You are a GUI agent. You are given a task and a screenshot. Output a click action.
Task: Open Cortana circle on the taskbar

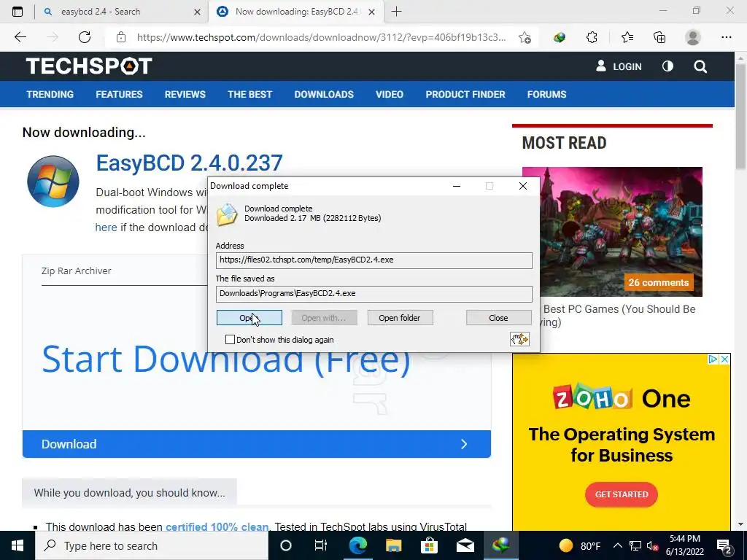[286, 545]
